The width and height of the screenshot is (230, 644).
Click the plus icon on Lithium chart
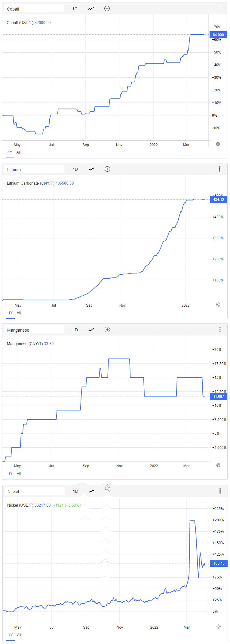point(107,169)
